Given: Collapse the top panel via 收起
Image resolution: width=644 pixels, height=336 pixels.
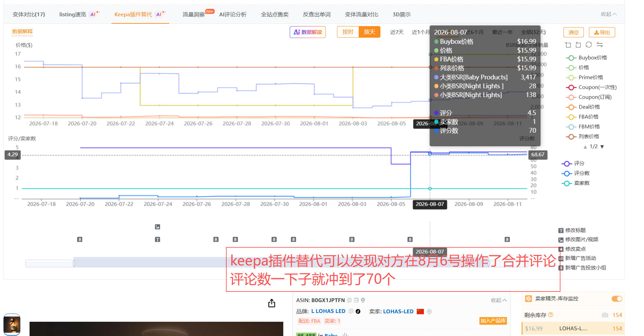Looking at the screenshot, I should (x=609, y=14).
